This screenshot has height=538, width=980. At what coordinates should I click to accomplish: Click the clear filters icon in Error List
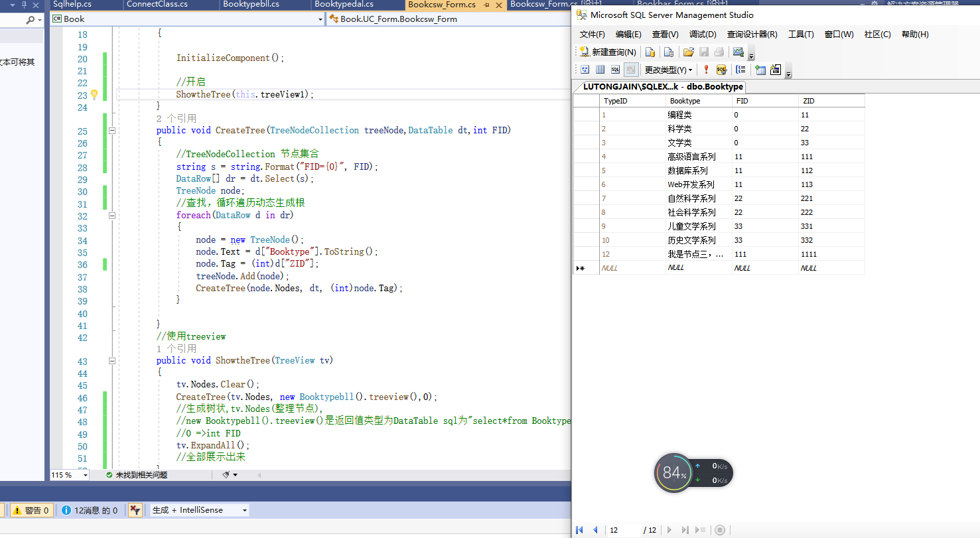pos(135,510)
